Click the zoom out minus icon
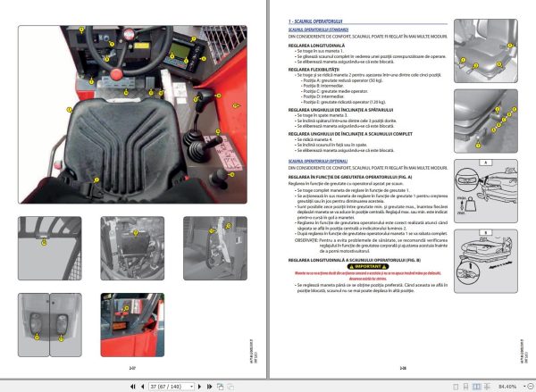The image size is (536, 392). (531, 387)
